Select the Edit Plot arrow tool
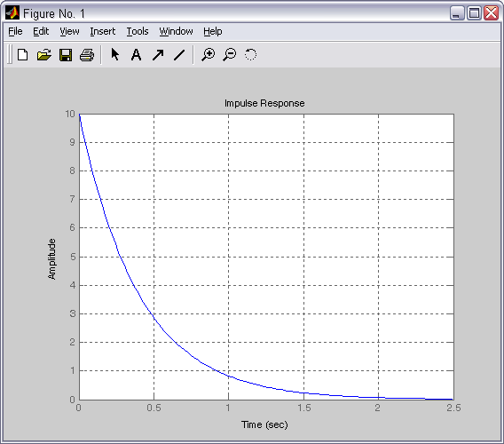The width and height of the screenshot is (504, 444). 114,54
